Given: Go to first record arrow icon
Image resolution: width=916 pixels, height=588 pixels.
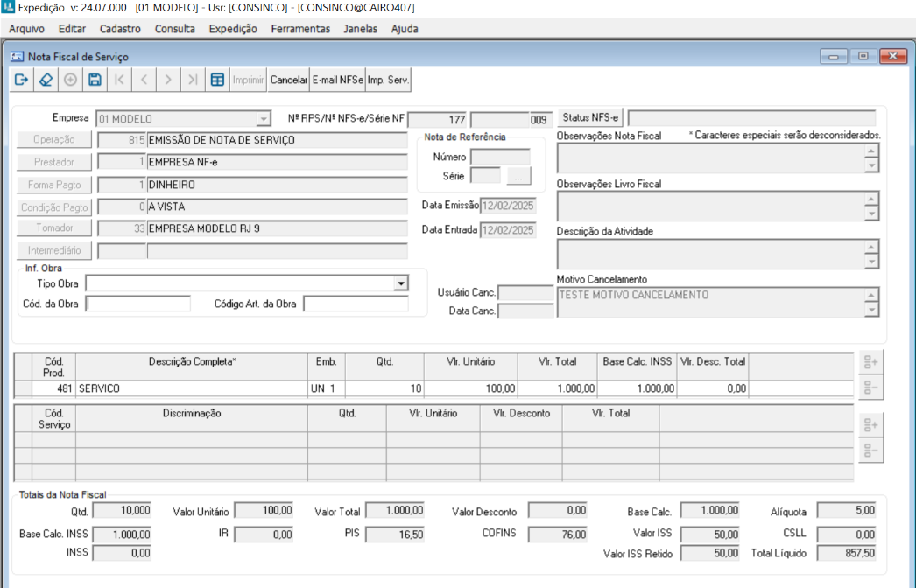Looking at the screenshot, I should pyautogui.click(x=119, y=80).
